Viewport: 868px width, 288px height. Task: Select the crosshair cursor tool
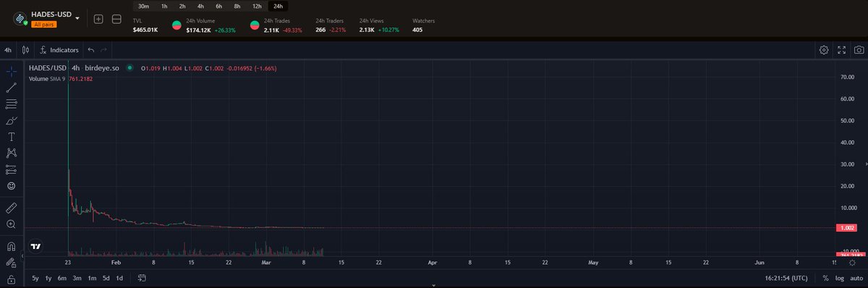point(11,72)
